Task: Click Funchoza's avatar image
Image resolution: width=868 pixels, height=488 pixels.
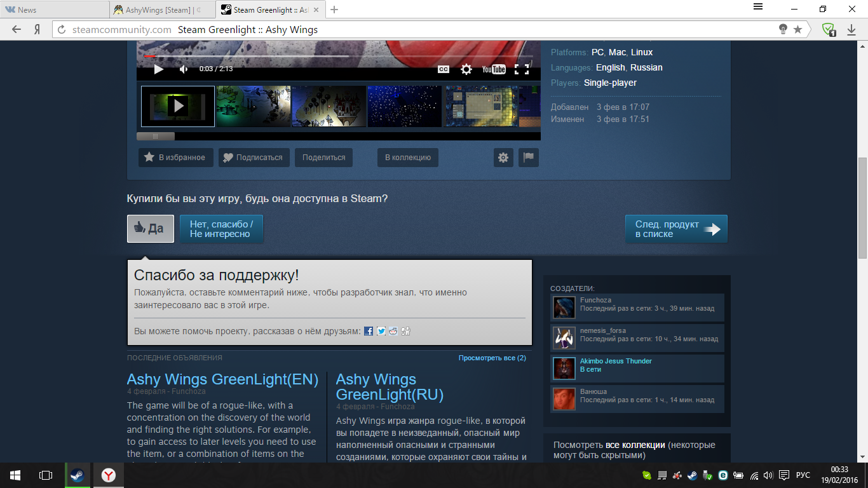Action: pyautogui.click(x=564, y=308)
